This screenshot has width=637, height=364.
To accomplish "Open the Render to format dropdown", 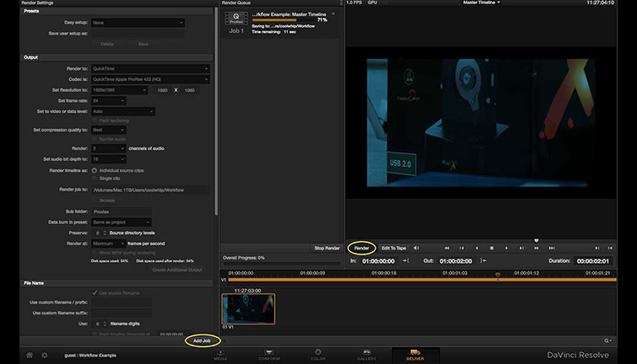I will [150, 68].
